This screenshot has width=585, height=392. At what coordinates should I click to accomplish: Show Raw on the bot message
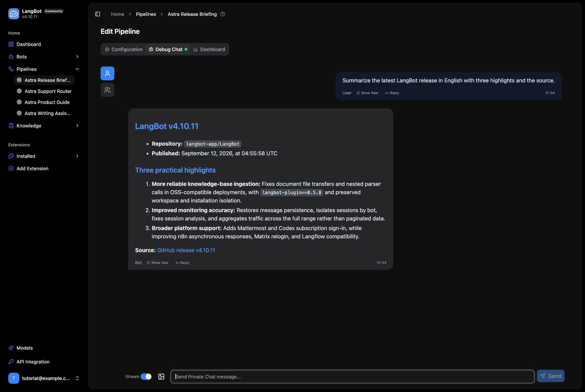coord(157,263)
